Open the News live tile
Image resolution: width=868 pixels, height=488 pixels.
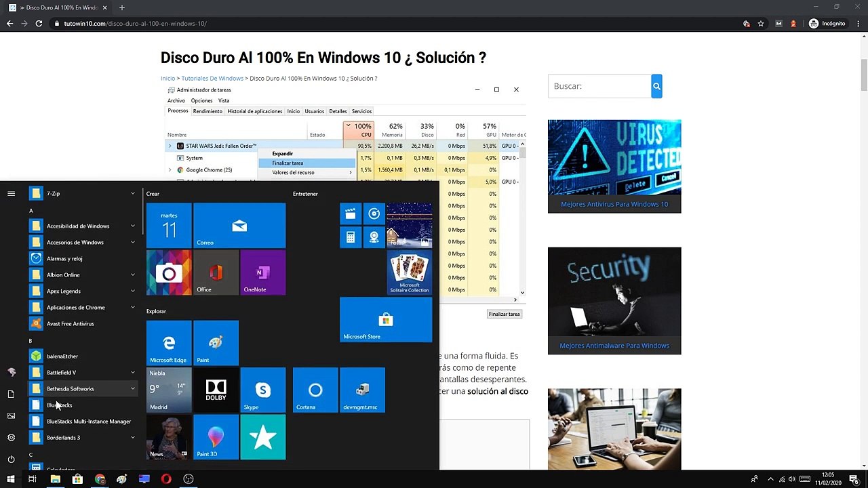click(169, 436)
